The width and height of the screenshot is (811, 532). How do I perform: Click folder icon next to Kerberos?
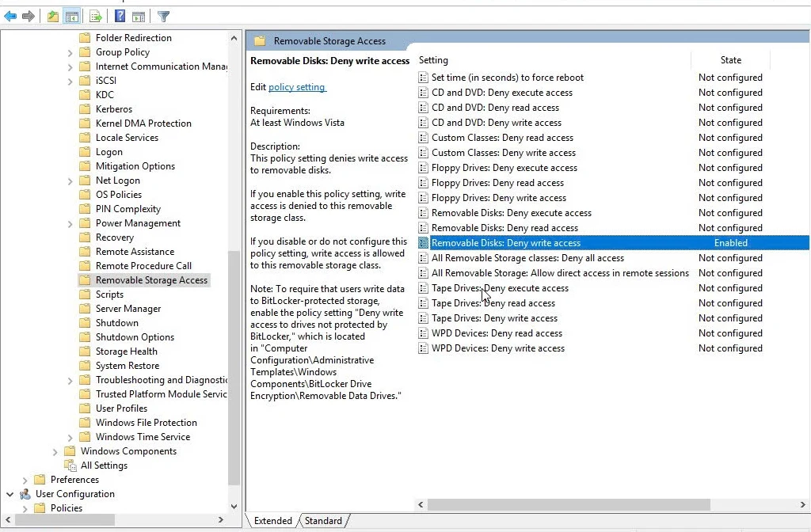coord(85,109)
